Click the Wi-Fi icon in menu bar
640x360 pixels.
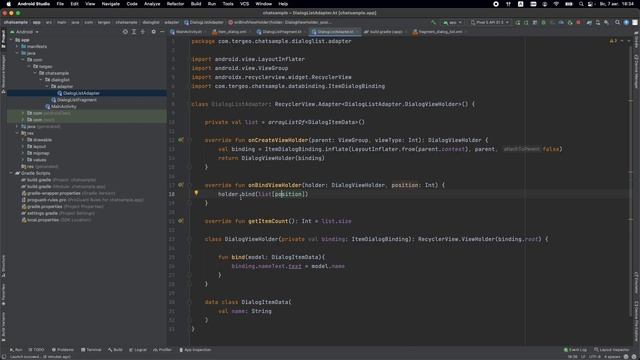point(556,4)
